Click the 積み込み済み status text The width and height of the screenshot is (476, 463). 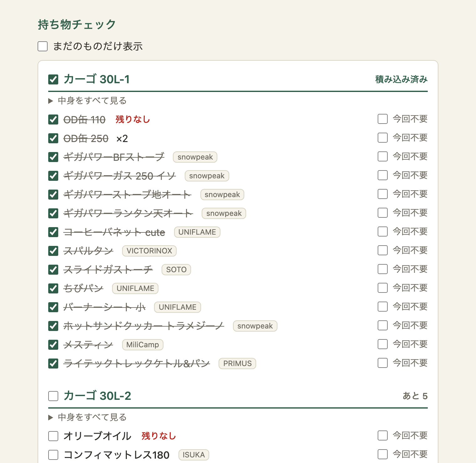coord(401,79)
